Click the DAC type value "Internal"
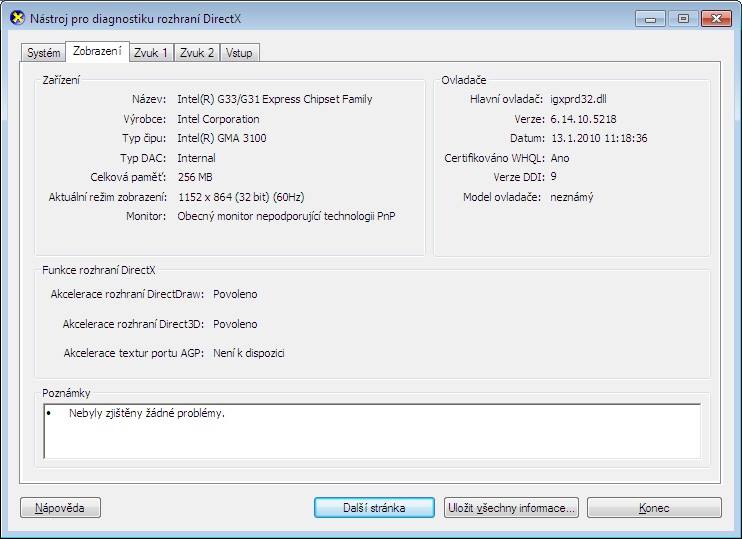Viewport: 742px width, 539px height. 196,158
